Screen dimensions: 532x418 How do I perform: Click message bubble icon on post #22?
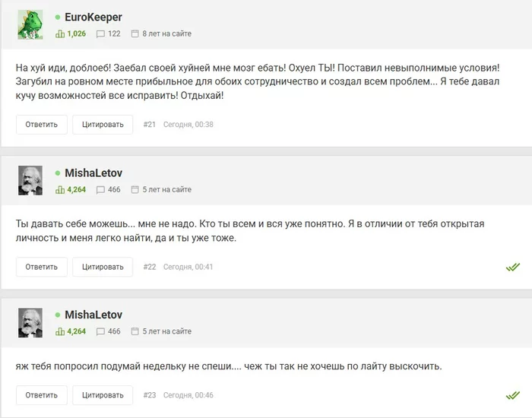tap(100, 190)
